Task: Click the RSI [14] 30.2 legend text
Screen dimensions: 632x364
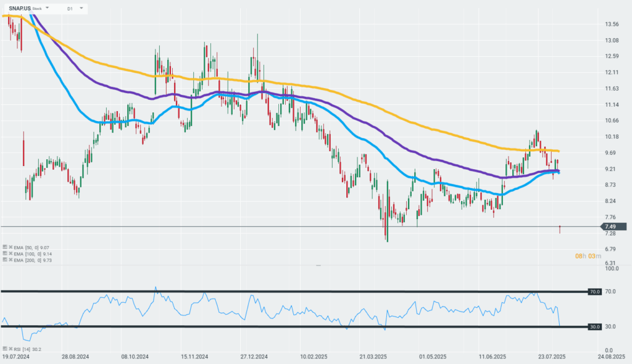Action: [x=27, y=349]
